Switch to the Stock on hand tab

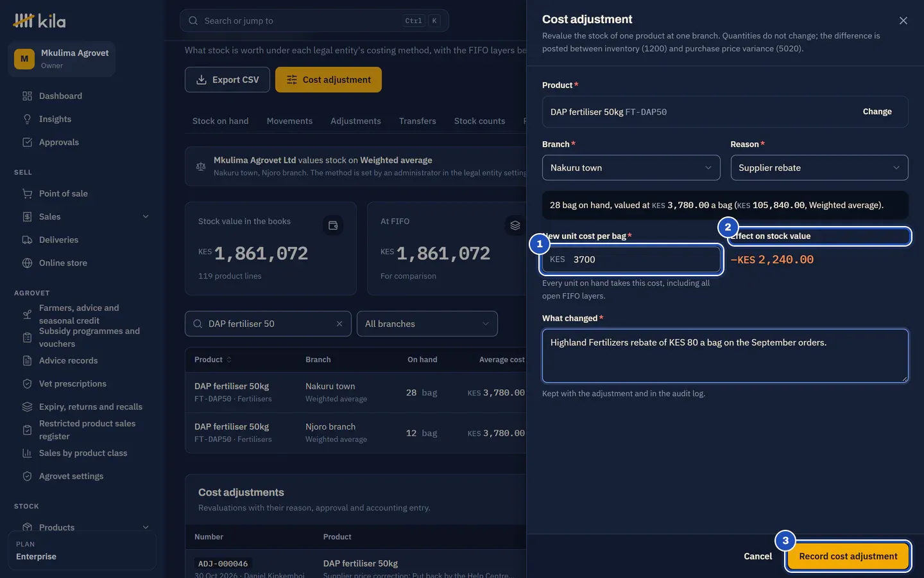point(221,121)
